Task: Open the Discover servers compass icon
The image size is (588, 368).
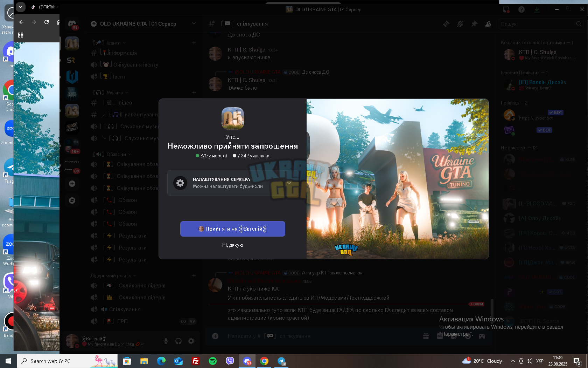Action: pos(72,200)
